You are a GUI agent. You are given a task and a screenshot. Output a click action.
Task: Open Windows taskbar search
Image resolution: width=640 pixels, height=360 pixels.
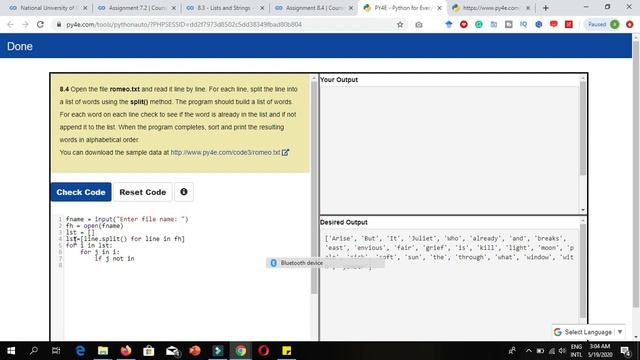pyautogui.click(x=34, y=351)
